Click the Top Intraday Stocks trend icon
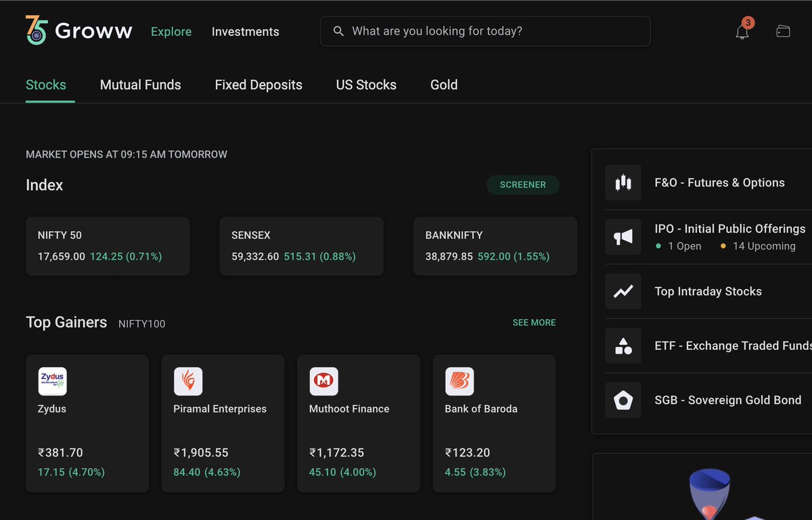 [x=623, y=291]
